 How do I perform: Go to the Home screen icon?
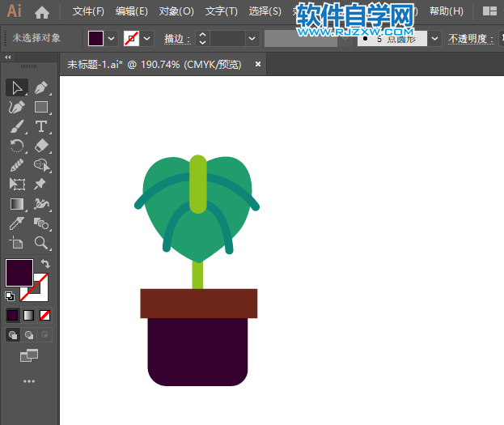click(42, 12)
